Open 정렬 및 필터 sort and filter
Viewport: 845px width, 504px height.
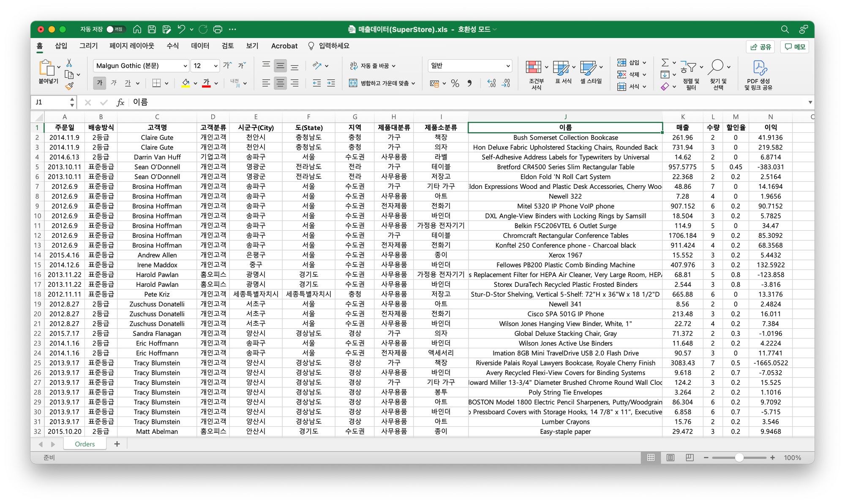click(x=691, y=75)
